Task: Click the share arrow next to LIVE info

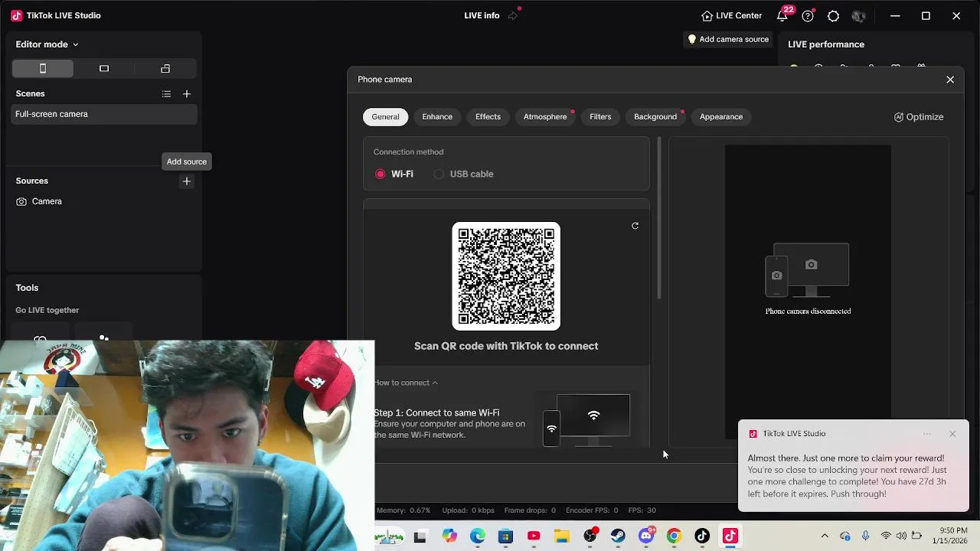Action: point(513,15)
